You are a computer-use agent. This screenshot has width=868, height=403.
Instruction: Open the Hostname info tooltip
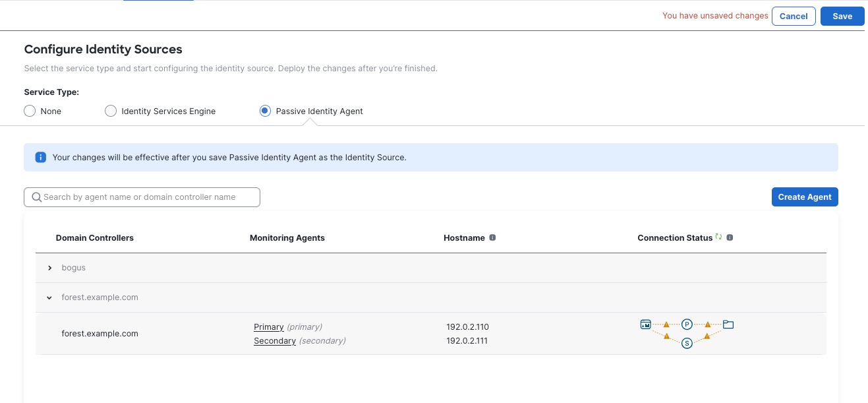coord(493,237)
